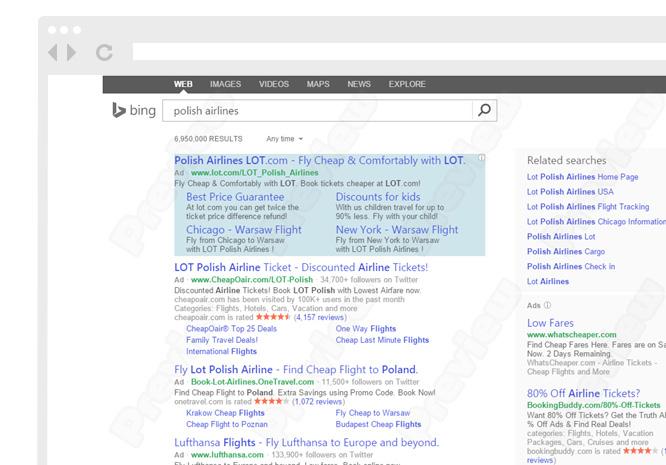This screenshot has height=465, width=666.
Task: Switch to the NEWS tab
Action: pyautogui.click(x=359, y=84)
